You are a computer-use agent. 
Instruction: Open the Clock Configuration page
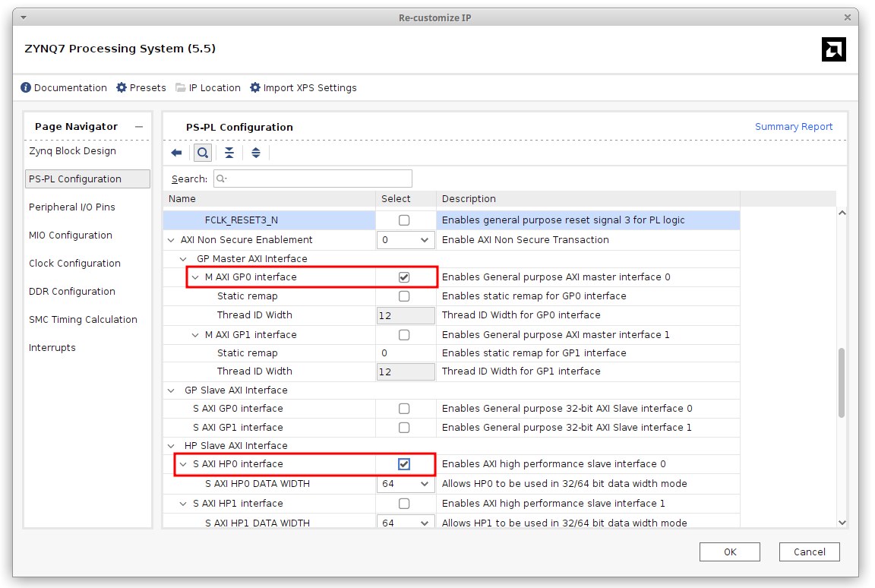[x=74, y=264]
